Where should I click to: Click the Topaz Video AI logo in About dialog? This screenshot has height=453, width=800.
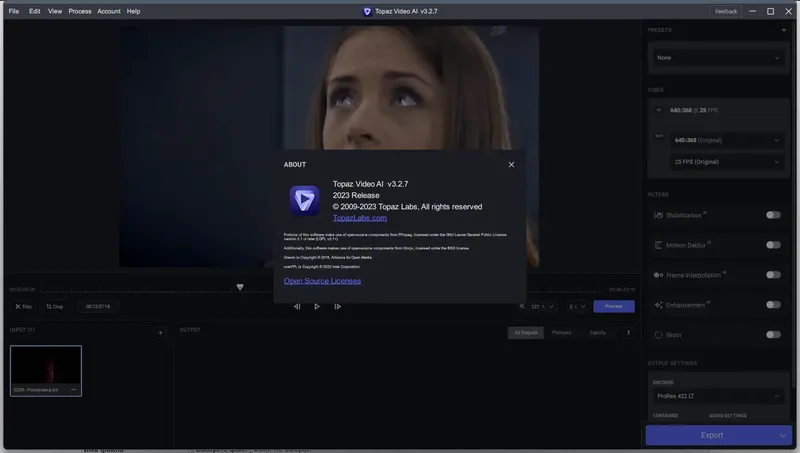coord(305,200)
